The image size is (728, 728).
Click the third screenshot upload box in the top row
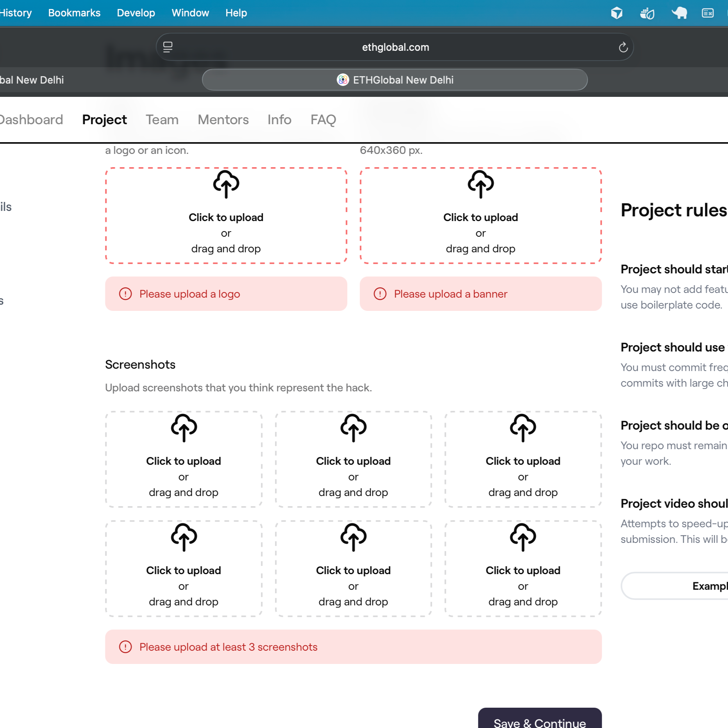click(x=523, y=459)
